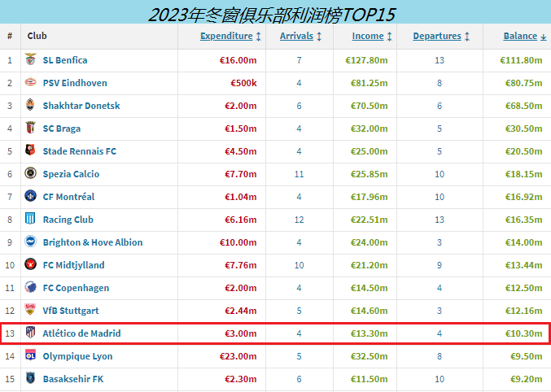Click SC Braga's €30.50m balance value

tap(522, 128)
